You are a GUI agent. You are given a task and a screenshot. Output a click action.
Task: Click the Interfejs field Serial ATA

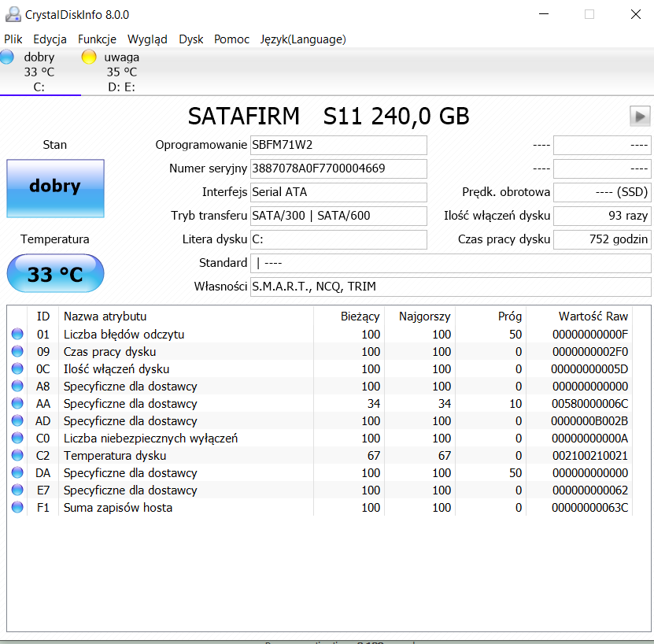(338, 192)
